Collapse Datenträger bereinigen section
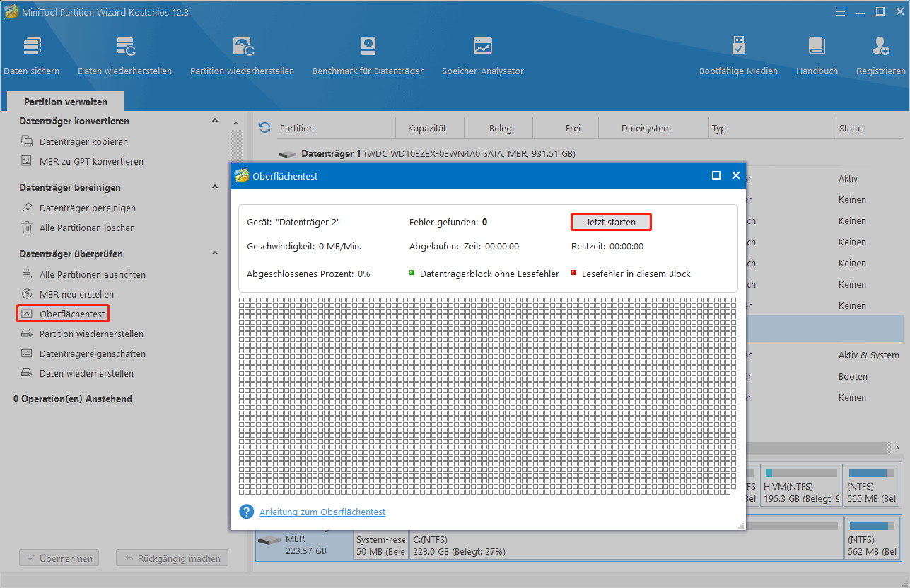This screenshot has height=588, width=910. (x=215, y=187)
